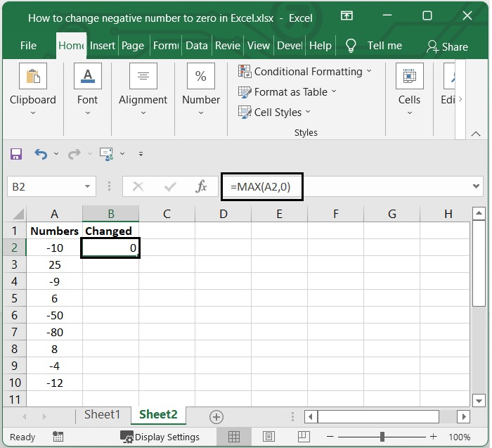The image size is (492, 448).
Task: Click zoom out minus button
Action: [330, 436]
